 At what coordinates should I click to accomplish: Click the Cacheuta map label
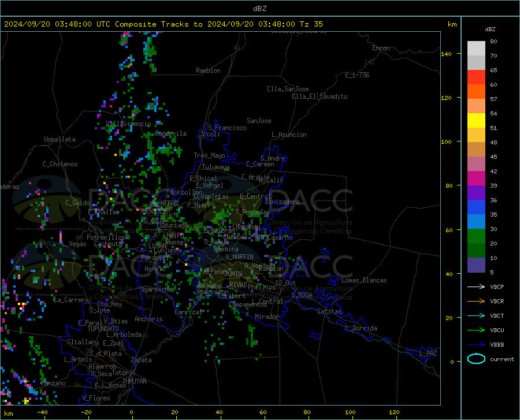[x=109, y=244]
